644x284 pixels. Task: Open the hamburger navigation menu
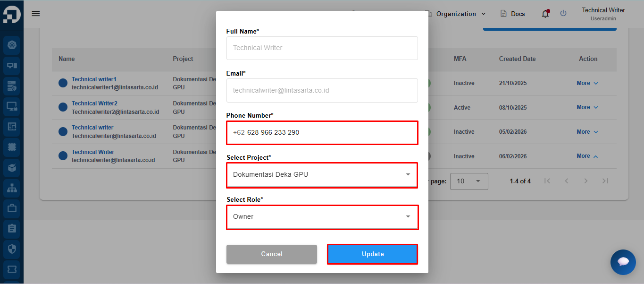click(36, 14)
